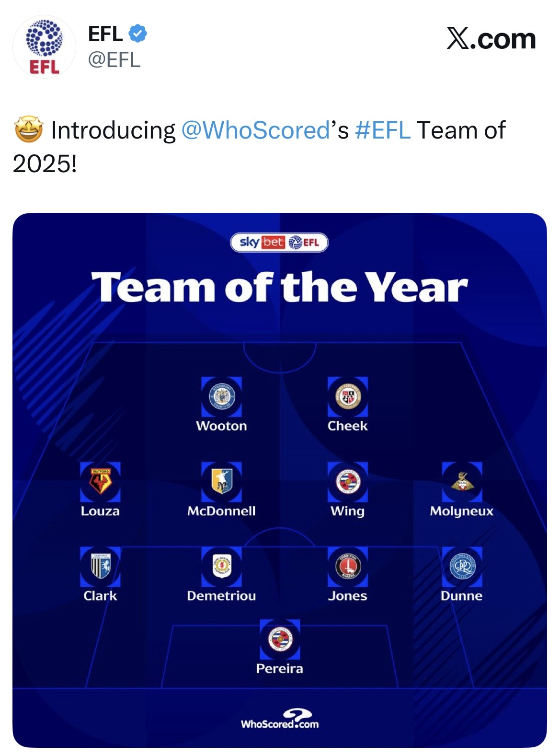Screen dimensions: 560x755
Task: Click the Doncaster crest above Molyneux
Action: click(462, 482)
